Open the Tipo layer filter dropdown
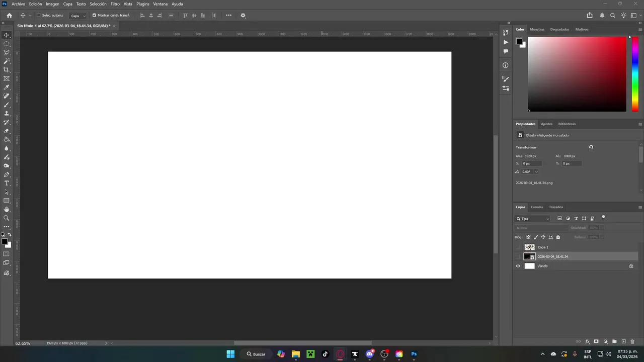The image size is (644, 362). pyautogui.click(x=533, y=219)
